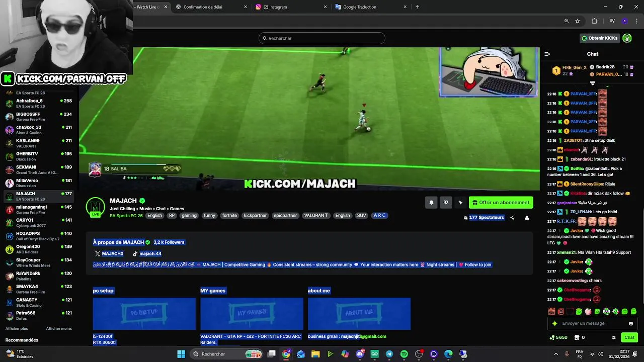Open the browser extensions puzzle icon
Viewport: 644px width, 362px height.
point(595,21)
